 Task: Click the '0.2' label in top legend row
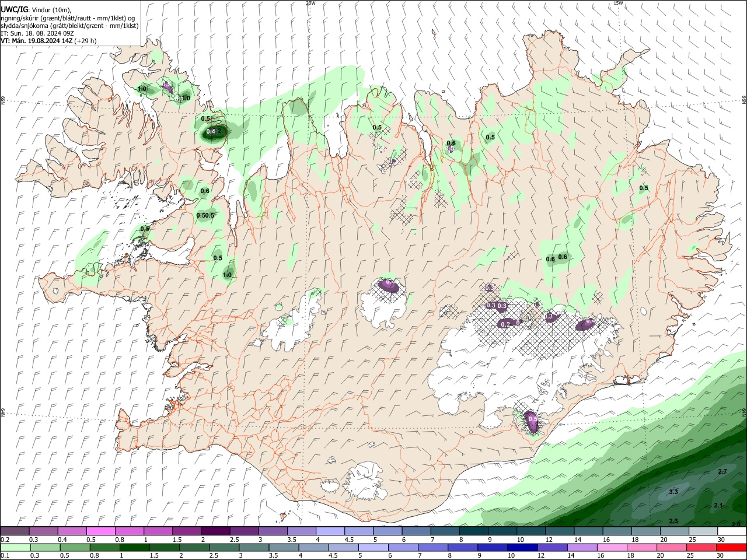pyautogui.click(x=5, y=540)
